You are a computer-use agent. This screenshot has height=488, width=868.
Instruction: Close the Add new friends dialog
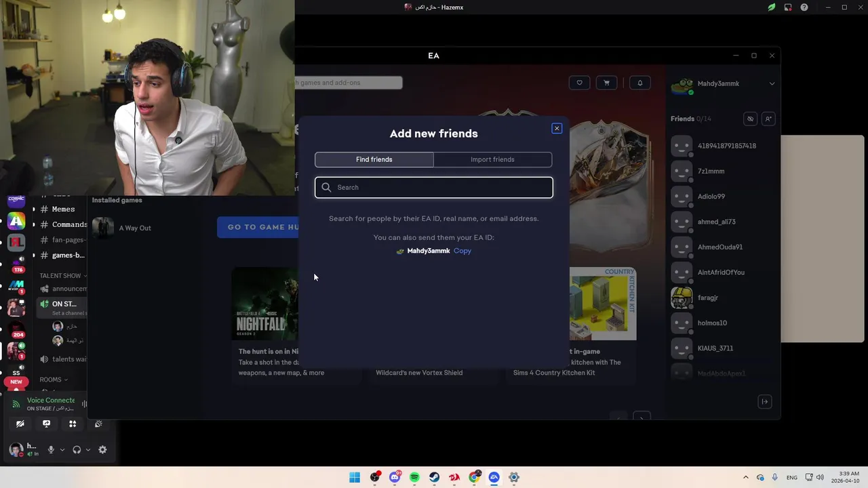557,129
